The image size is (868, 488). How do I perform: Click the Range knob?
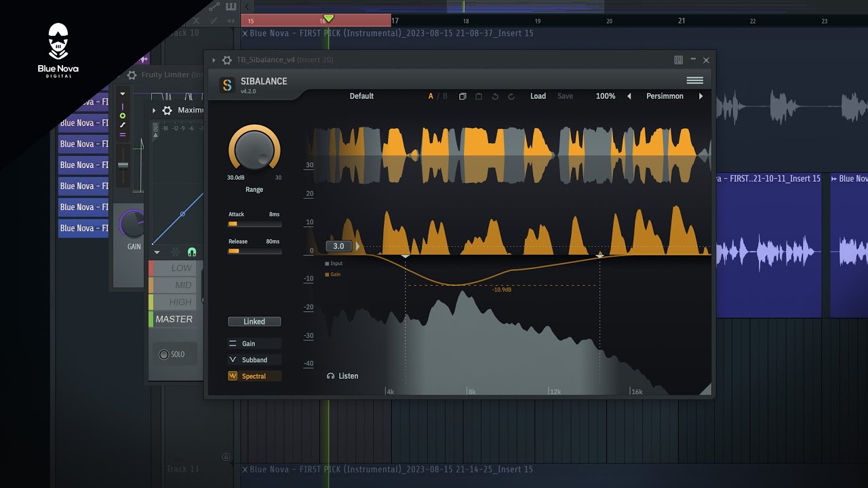[254, 148]
